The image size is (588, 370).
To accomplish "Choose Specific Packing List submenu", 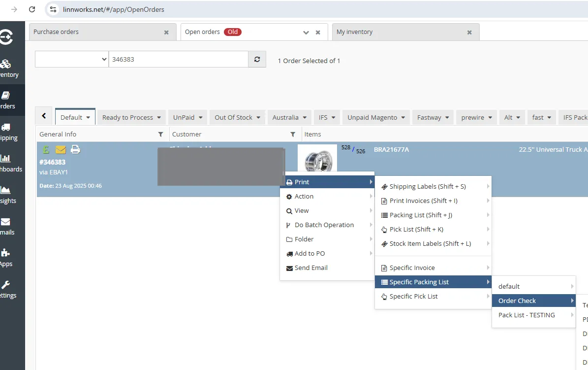I will [x=433, y=282].
